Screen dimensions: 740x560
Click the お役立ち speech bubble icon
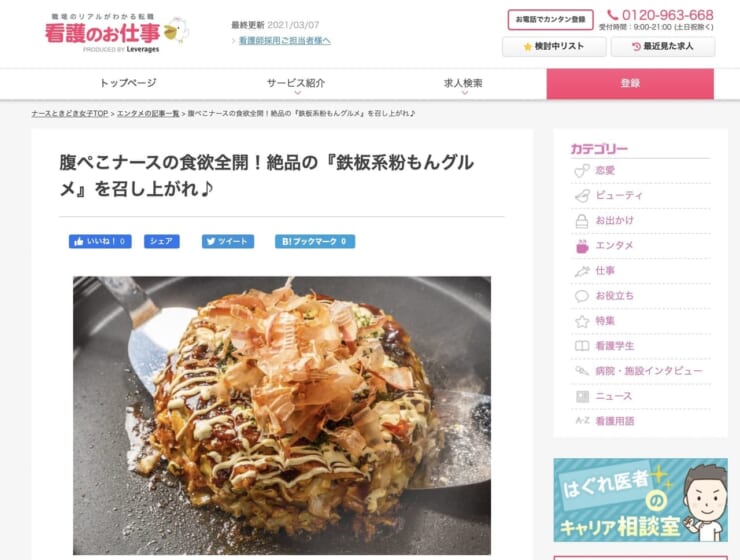pos(582,296)
